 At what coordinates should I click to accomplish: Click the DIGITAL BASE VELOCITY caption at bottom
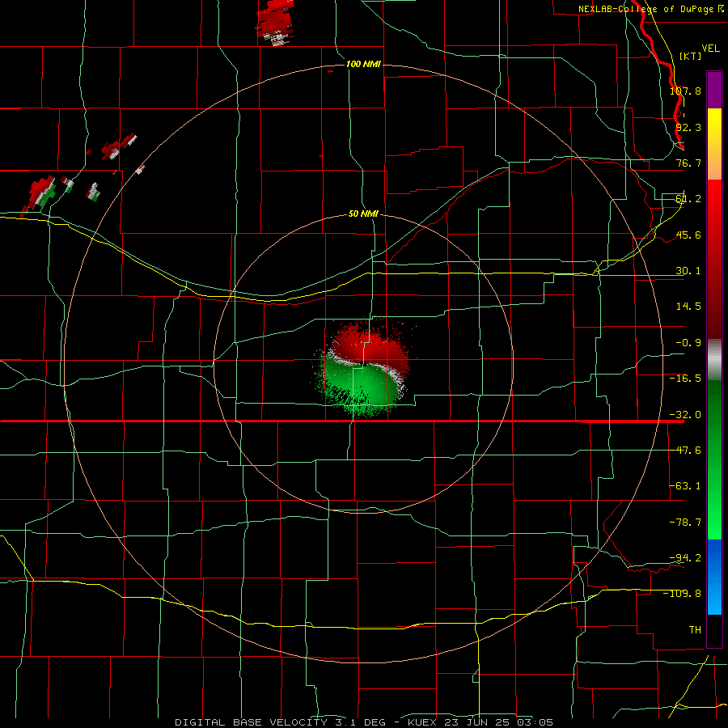(364, 722)
